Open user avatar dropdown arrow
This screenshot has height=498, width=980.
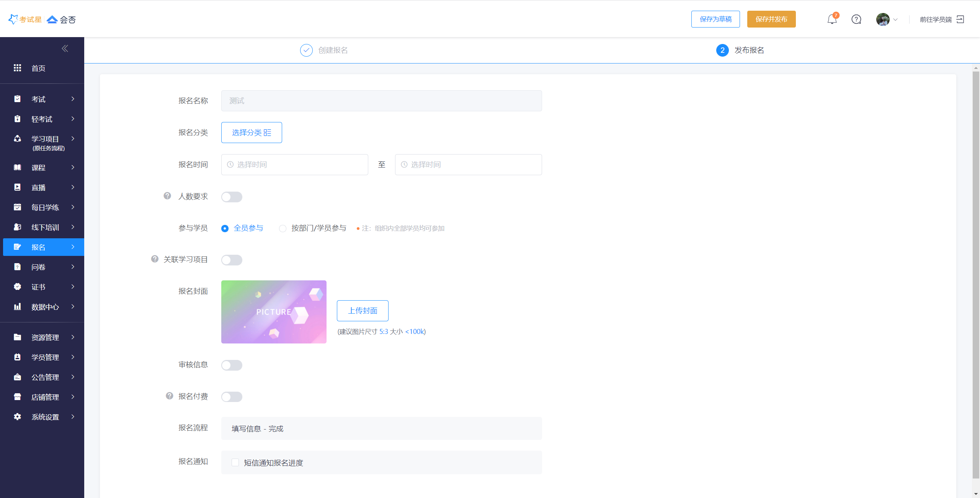tap(895, 19)
